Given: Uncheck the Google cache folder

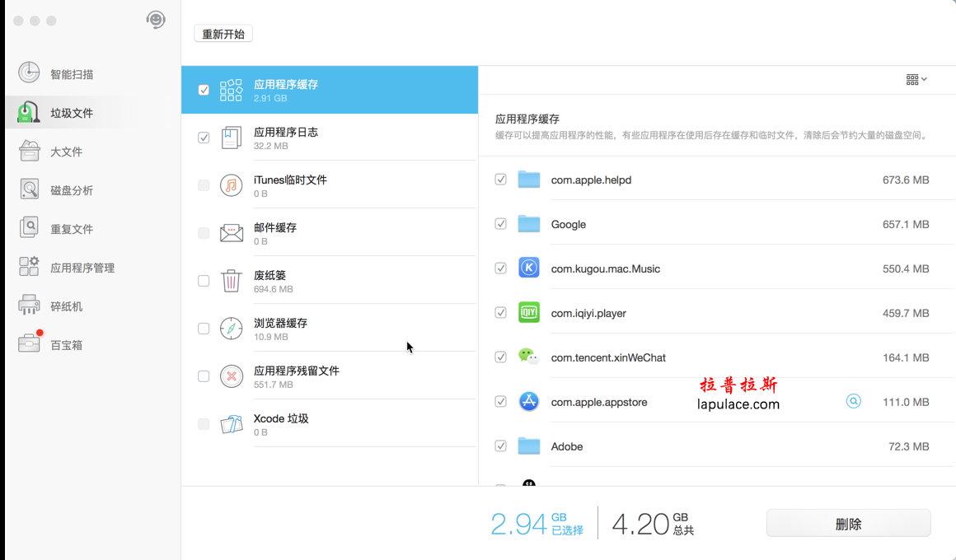Looking at the screenshot, I should click(500, 223).
